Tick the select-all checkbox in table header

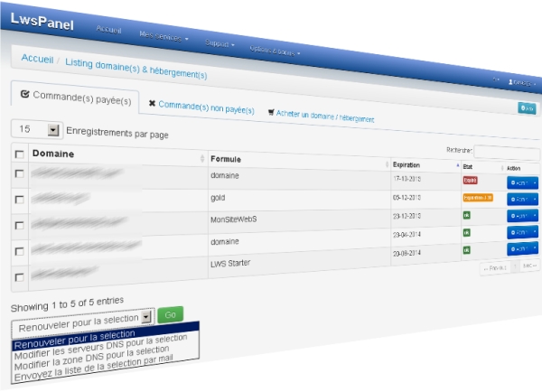pos(19,154)
